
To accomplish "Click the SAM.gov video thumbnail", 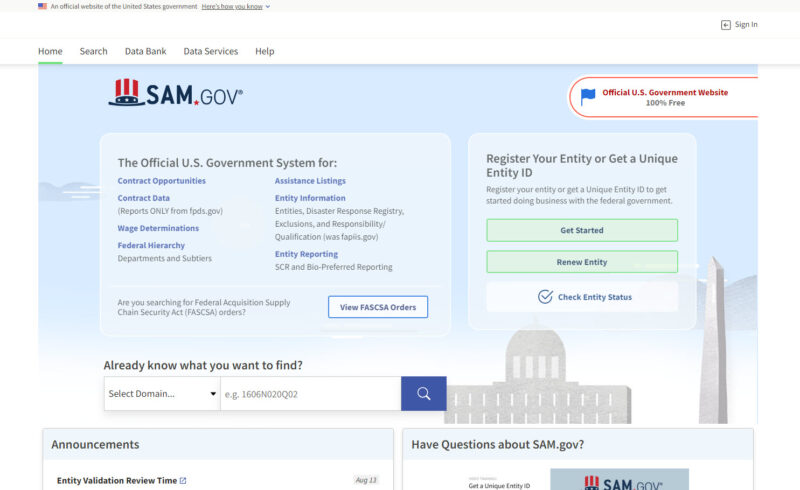I will (619, 479).
